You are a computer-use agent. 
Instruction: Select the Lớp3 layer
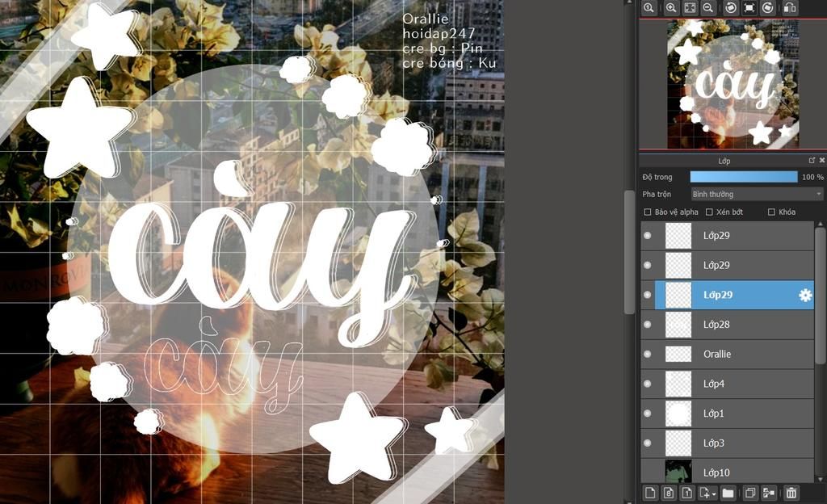click(728, 443)
